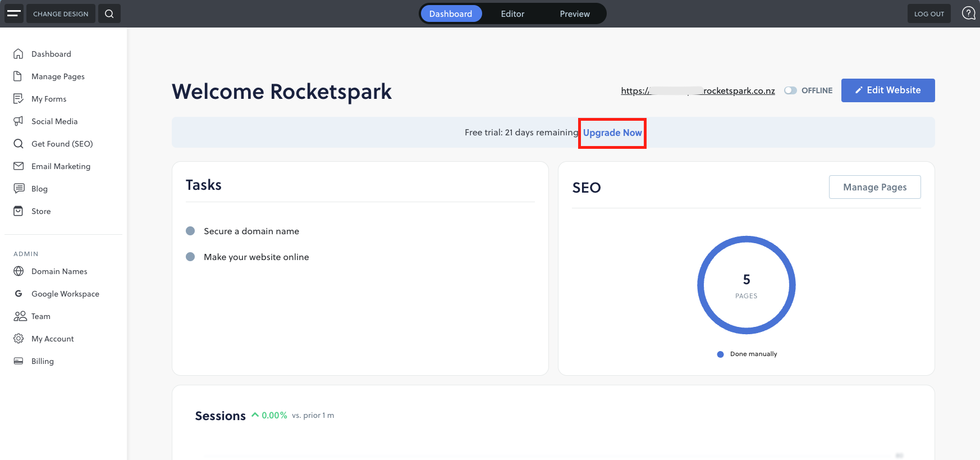This screenshot has height=460, width=980.
Task: Click the My Account gear icon
Action: pyautogui.click(x=19, y=339)
